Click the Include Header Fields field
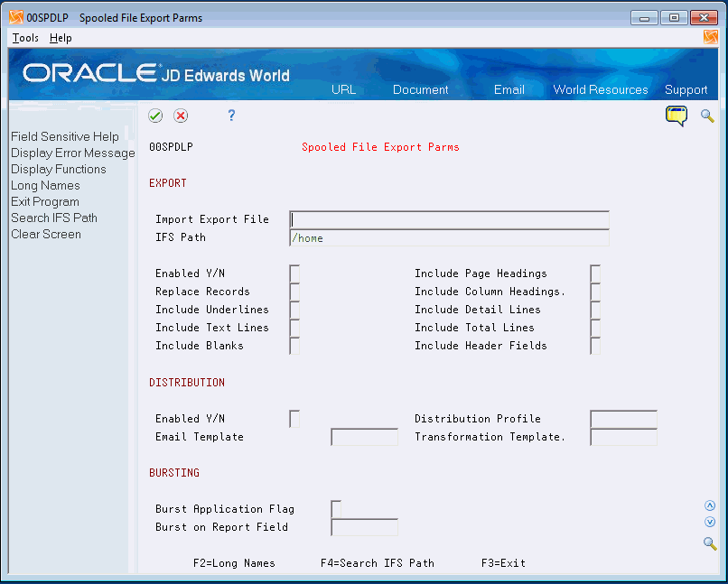The height and width of the screenshot is (584, 728). coord(595,346)
